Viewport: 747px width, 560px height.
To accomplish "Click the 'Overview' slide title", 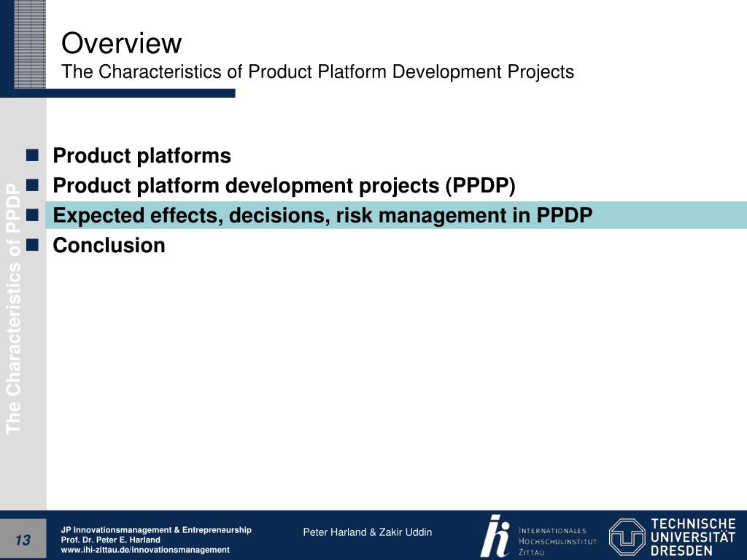I will (x=122, y=43).
